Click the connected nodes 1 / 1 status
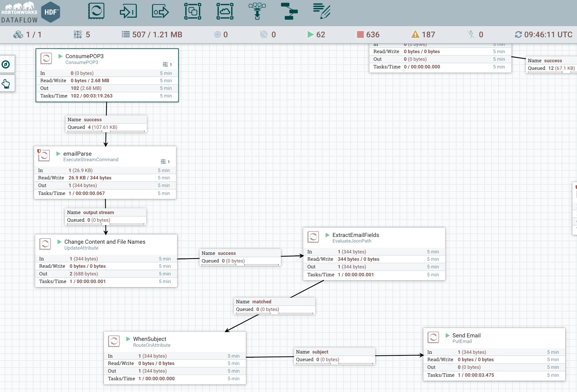This screenshot has width=577, height=392. pyautogui.click(x=27, y=35)
